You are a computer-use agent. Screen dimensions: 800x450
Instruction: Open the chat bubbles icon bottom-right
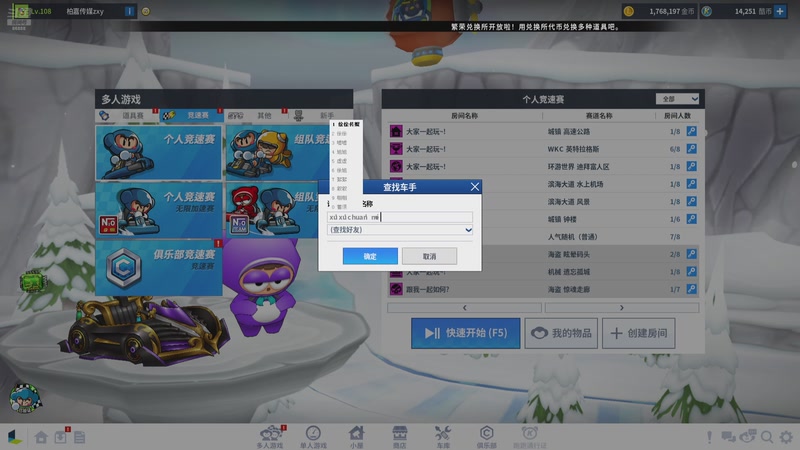point(728,437)
